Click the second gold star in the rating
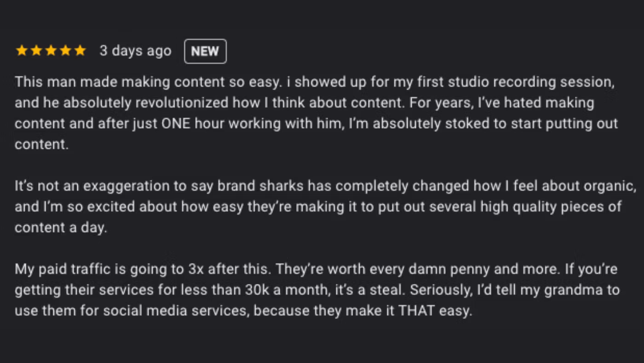This screenshot has height=363, width=644. 36,51
